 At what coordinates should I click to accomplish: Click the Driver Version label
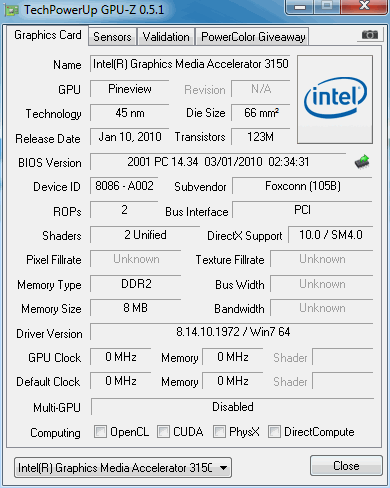click(49, 334)
